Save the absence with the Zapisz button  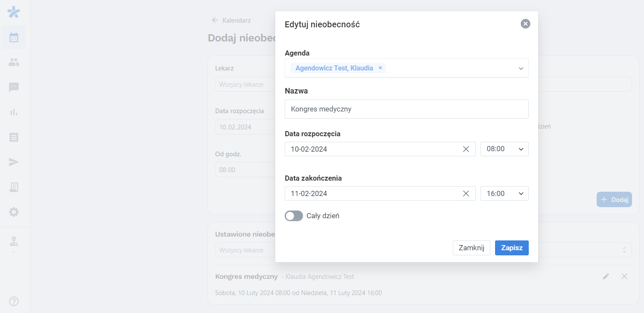coord(511,248)
